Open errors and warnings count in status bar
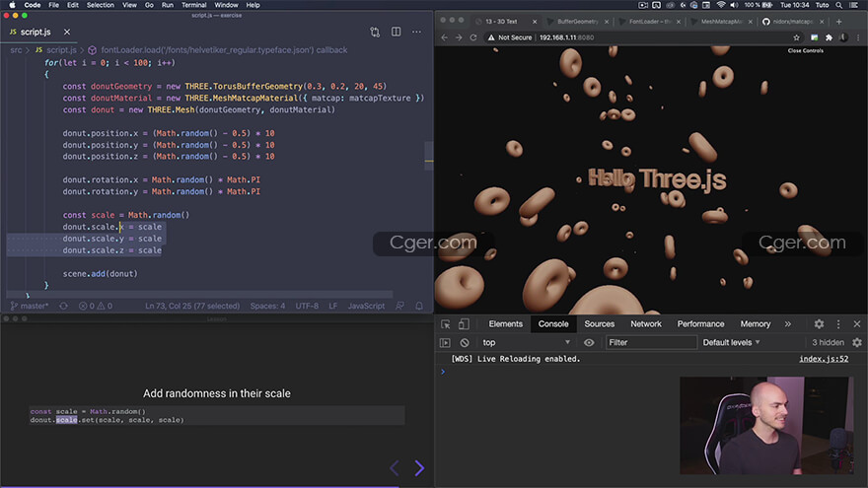This screenshot has width=868, height=488. tap(96, 306)
